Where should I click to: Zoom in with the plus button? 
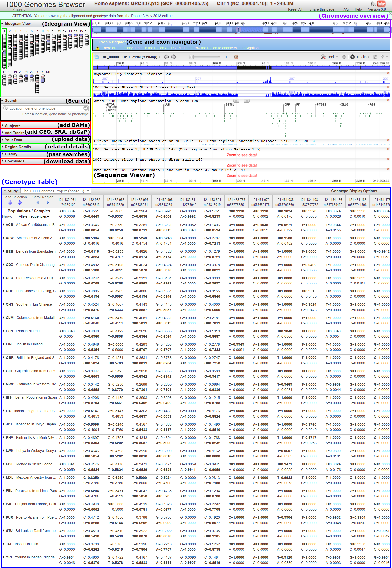click(226, 57)
